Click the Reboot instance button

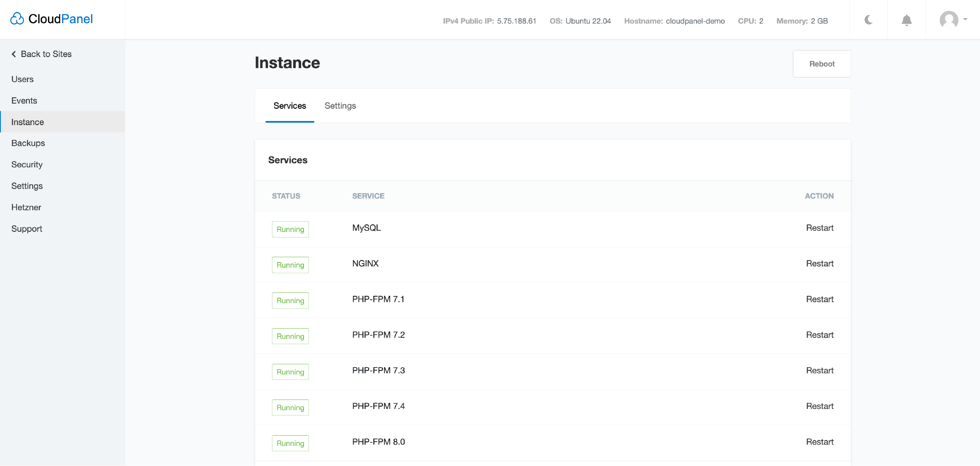(x=822, y=63)
